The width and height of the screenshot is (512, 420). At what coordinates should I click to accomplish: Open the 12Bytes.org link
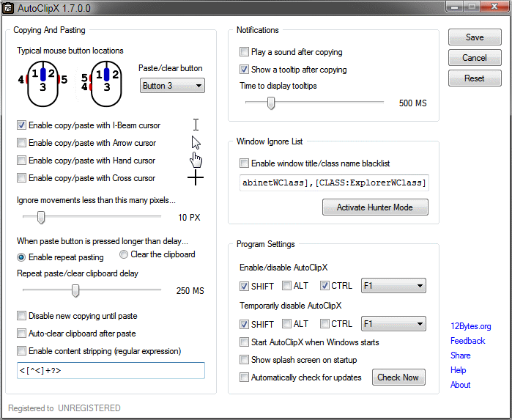(x=471, y=326)
